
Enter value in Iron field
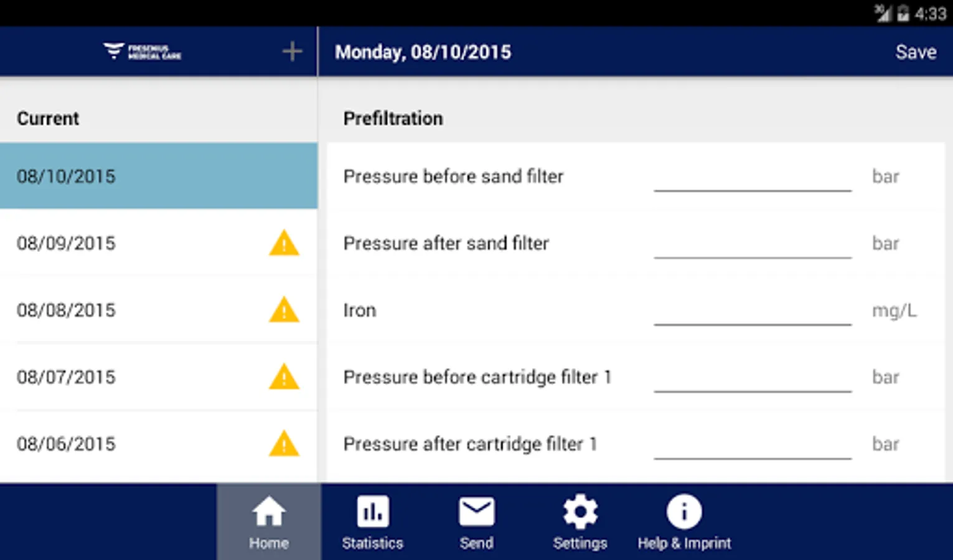[x=752, y=311]
